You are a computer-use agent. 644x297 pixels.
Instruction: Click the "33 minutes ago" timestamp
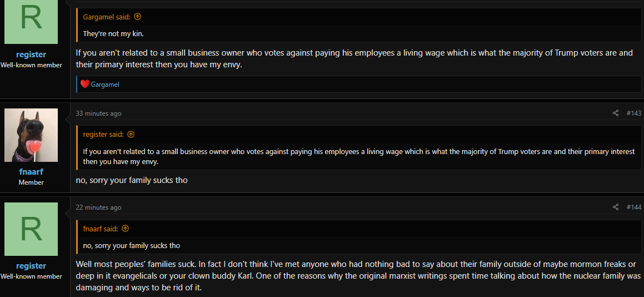[x=98, y=113]
